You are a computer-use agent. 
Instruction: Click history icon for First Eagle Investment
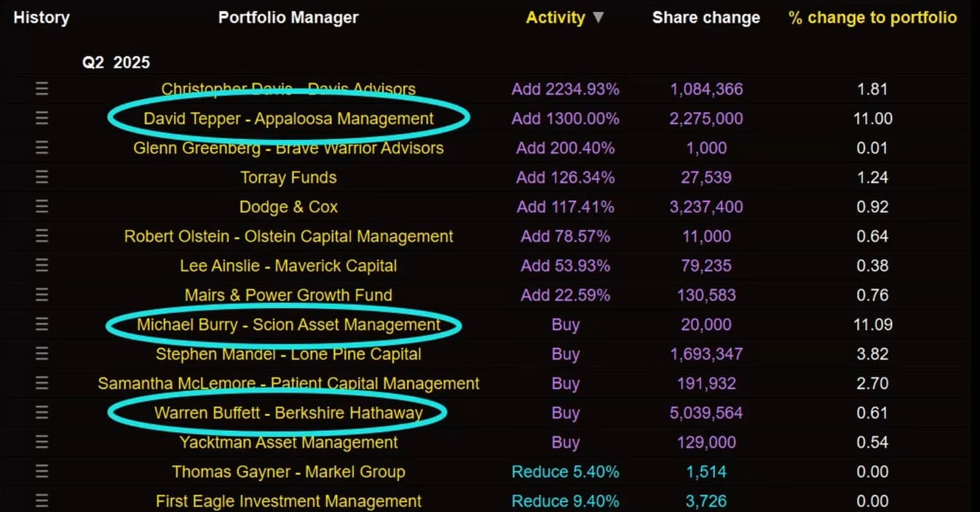(x=42, y=501)
